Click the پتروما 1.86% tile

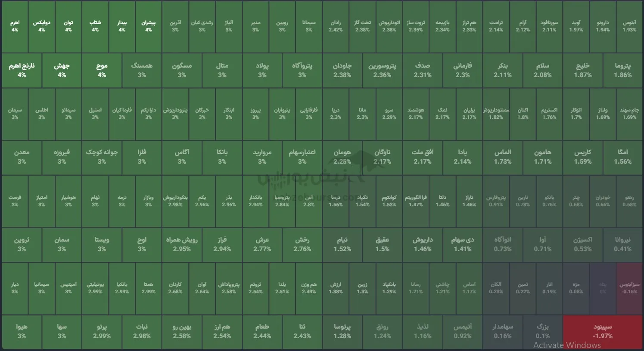pos(623,70)
